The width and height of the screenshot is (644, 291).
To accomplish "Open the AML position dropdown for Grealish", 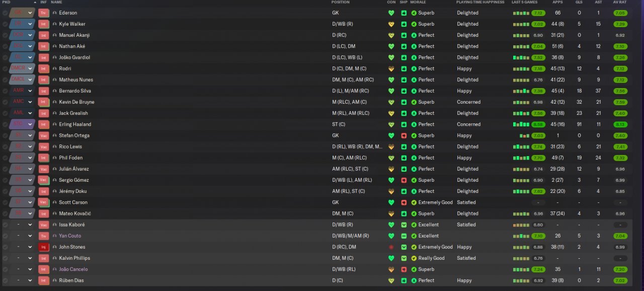I will pos(22,113).
